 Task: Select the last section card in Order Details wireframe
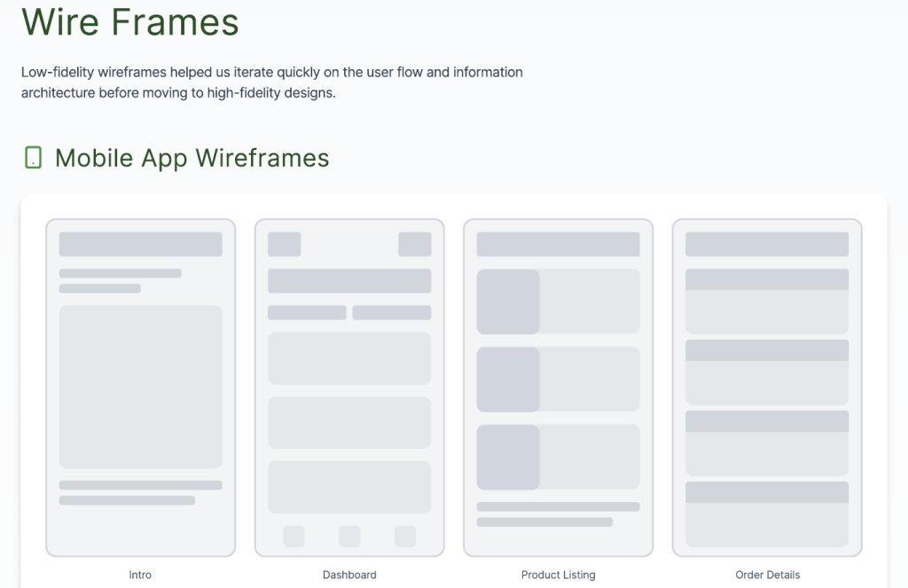tap(767, 514)
